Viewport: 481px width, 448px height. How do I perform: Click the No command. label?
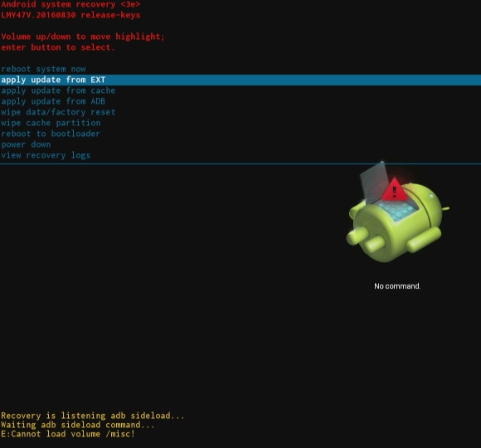[x=397, y=286]
